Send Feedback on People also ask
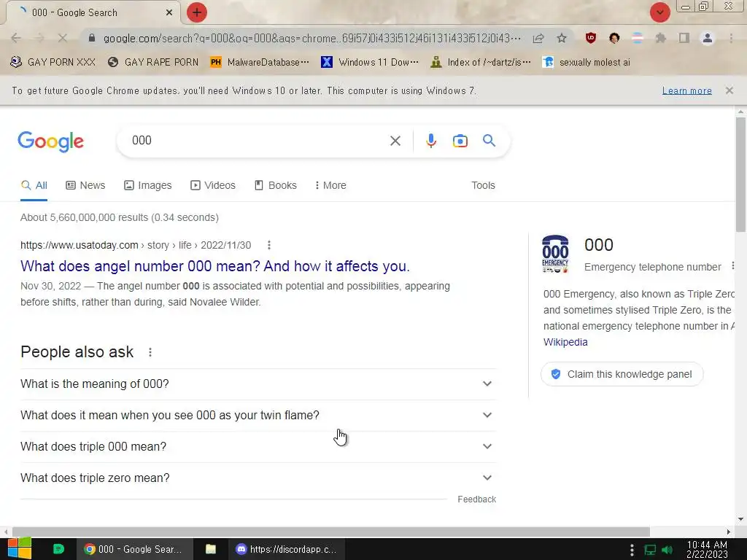747x560 pixels. point(476,499)
